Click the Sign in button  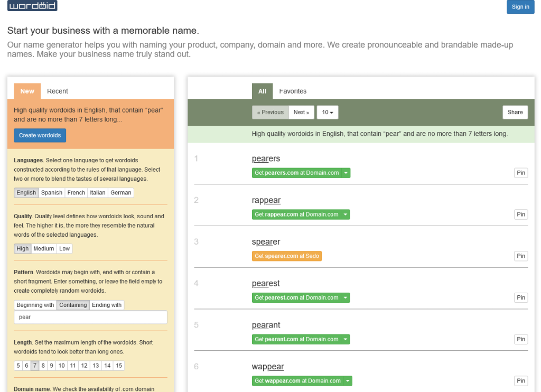pyautogui.click(x=520, y=7)
